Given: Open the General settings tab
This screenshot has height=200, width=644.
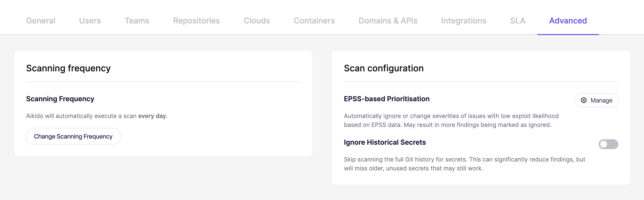Looking at the screenshot, I should tap(41, 20).
